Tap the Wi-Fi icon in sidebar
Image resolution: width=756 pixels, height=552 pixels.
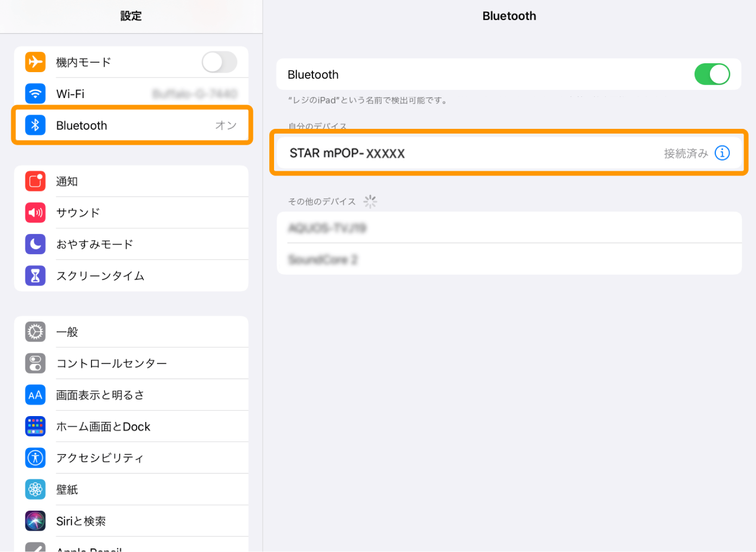[35, 93]
